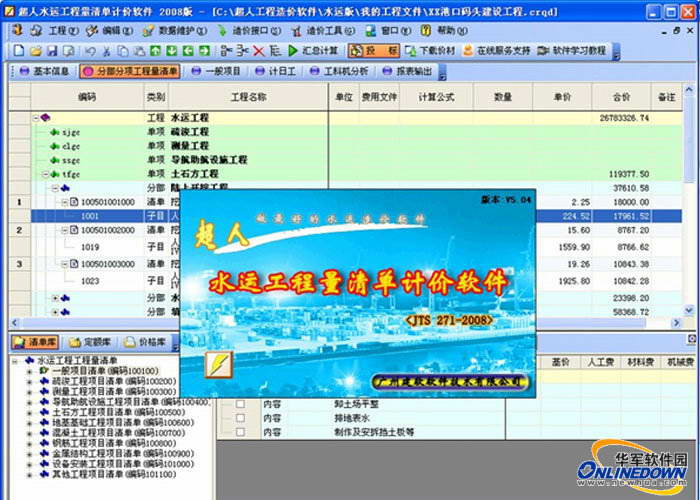Collapse the 水运工程 root node
The width and height of the screenshot is (700, 500).
click(36, 118)
